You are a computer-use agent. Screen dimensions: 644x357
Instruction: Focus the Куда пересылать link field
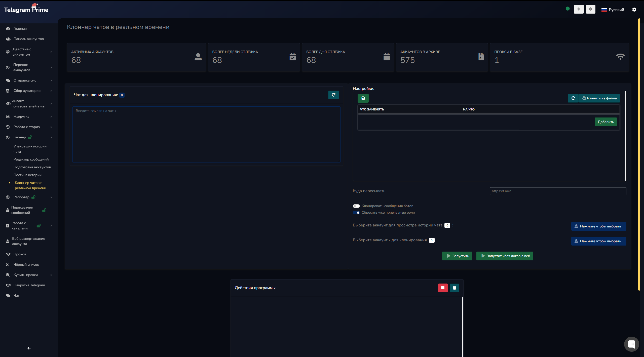[x=557, y=191]
